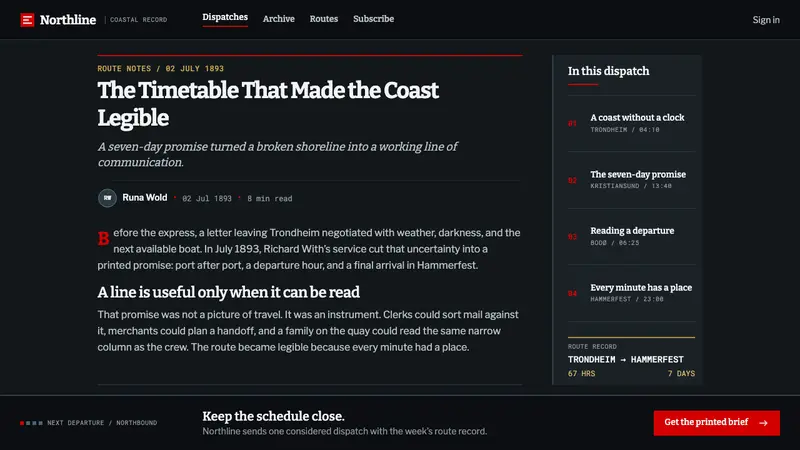Screen dimensions: 800x450
Task: Click the '02 Jul 1893' byline date
Action: (207, 198)
